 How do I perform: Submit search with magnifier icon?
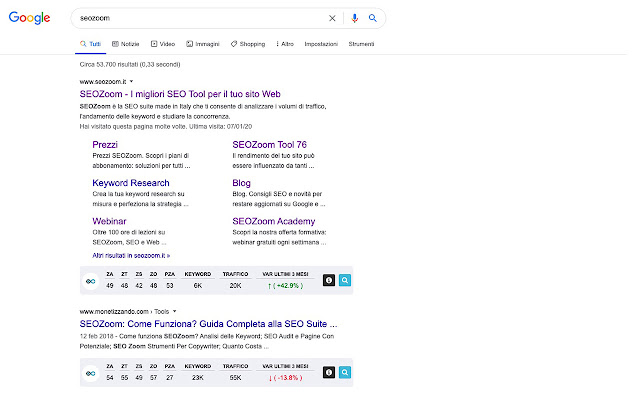373,18
